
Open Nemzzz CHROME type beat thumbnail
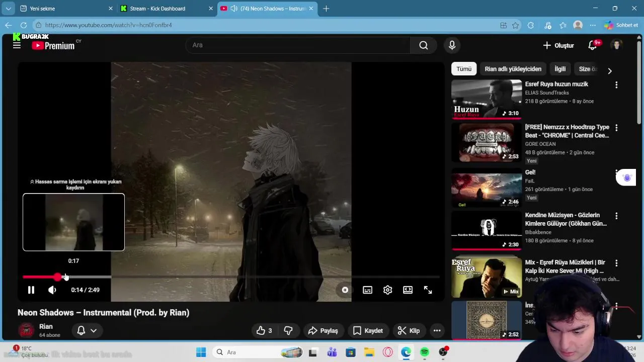(x=487, y=142)
